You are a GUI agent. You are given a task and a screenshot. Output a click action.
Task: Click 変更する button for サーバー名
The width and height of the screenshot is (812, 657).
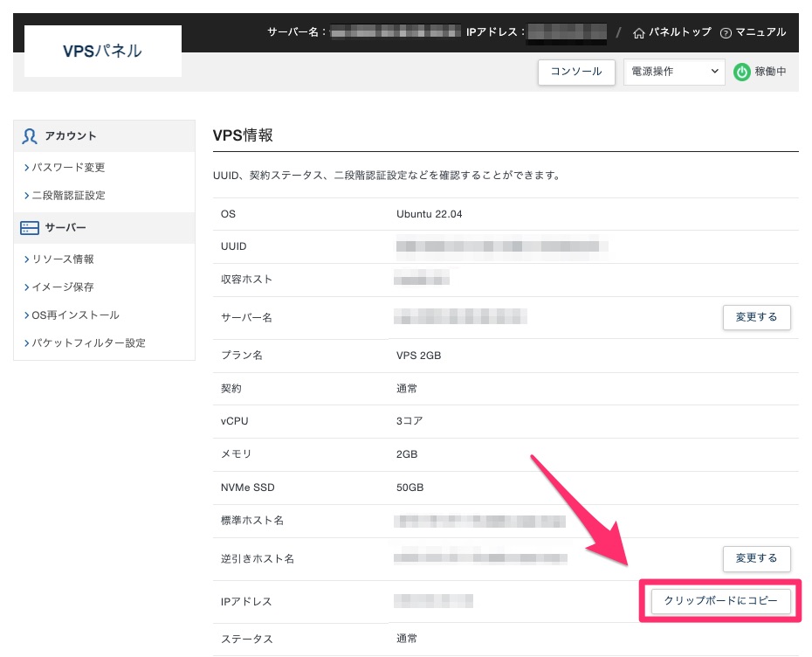(x=756, y=317)
